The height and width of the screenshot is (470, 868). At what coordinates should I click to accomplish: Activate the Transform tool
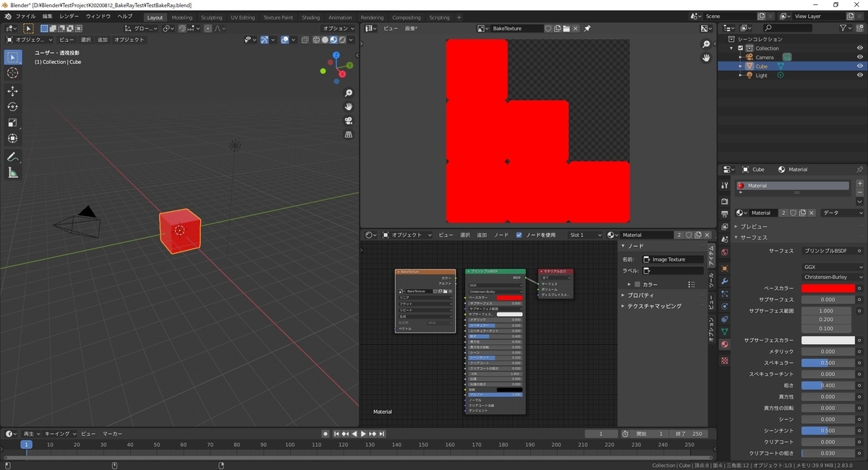(13, 139)
